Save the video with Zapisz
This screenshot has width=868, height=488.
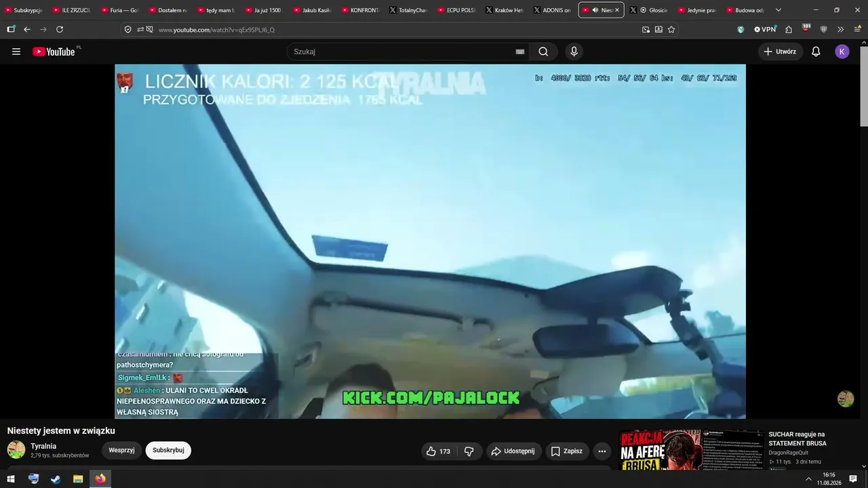pyautogui.click(x=567, y=451)
